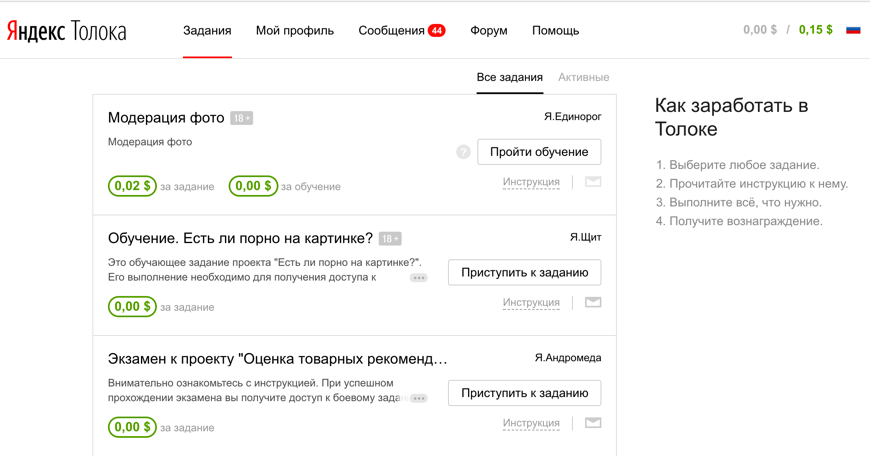Click the 0,00 $ price badge in Обучение card
Image resolution: width=870 pixels, height=456 pixels.
132,306
